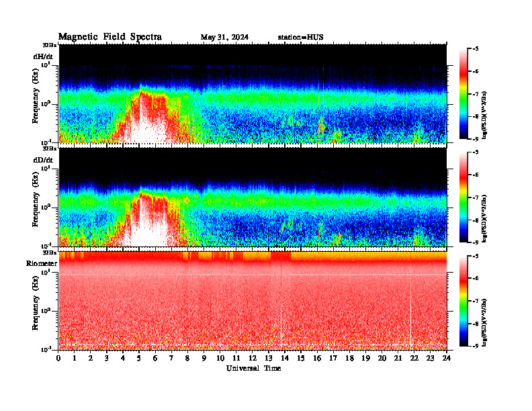Click hour tick label "19" on time axis

tap(365, 358)
